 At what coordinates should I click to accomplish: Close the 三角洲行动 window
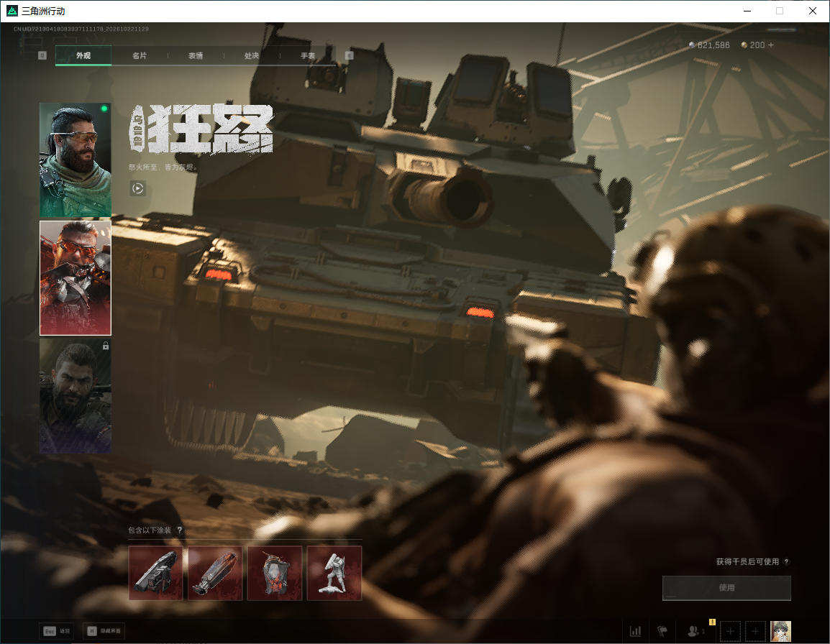(813, 11)
